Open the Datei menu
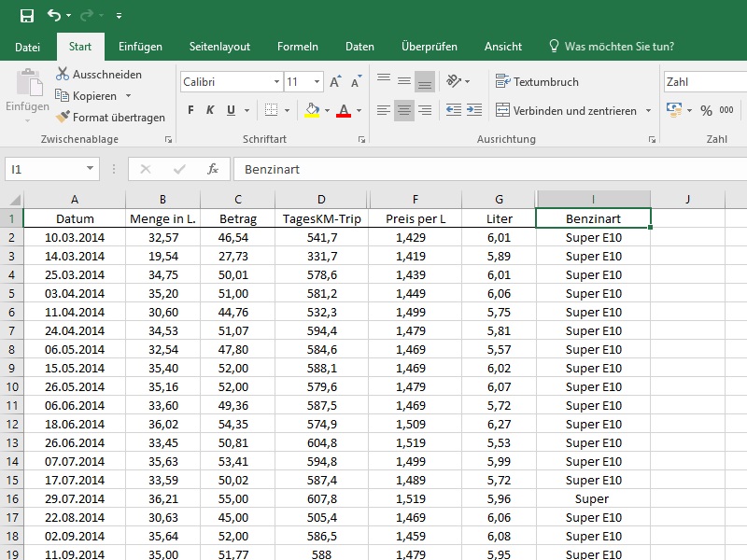Image resolution: width=747 pixels, height=560 pixels. click(x=28, y=47)
